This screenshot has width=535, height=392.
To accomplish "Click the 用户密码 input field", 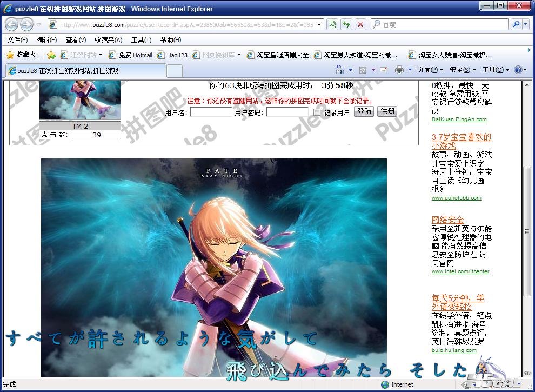I will click(287, 112).
